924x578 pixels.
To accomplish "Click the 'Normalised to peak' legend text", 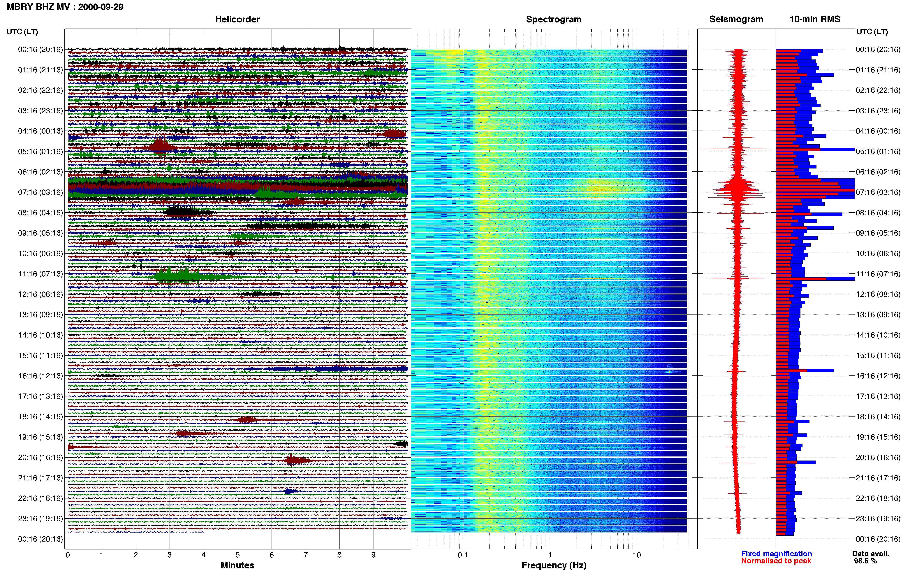I will [776, 561].
